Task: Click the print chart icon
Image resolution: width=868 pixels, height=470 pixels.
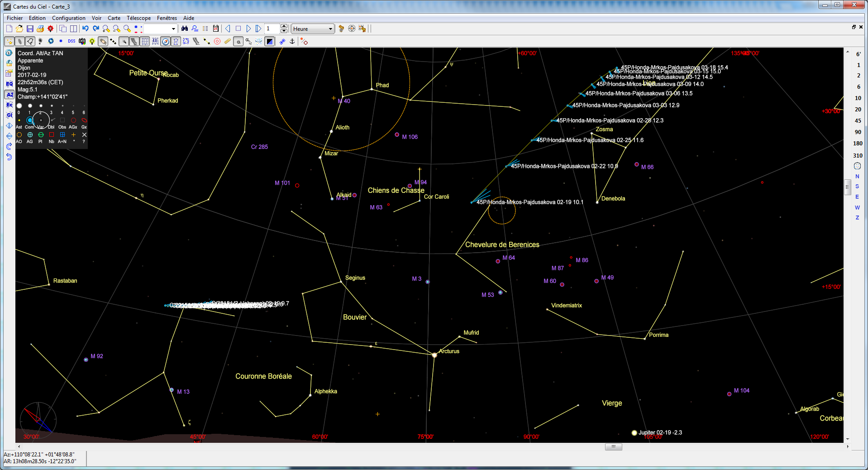Action: [x=40, y=29]
